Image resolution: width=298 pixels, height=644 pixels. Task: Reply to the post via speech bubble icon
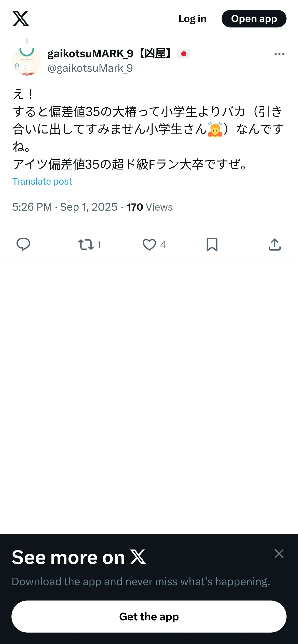click(x=23, y=244)
